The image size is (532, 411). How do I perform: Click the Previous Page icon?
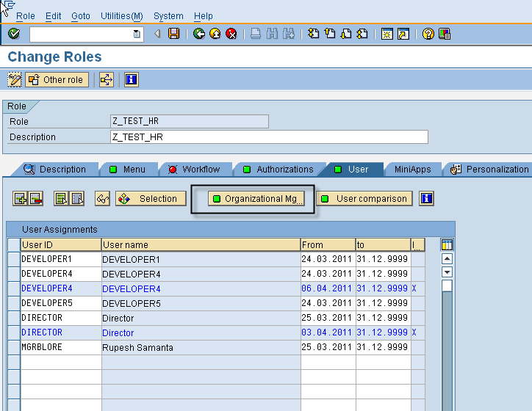click(x=330, y=34)
